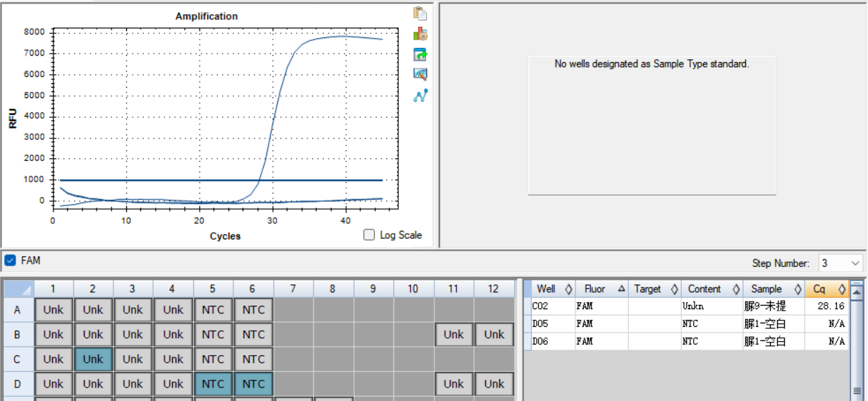Click the empty Target cell in row C02

coord(654,306)
